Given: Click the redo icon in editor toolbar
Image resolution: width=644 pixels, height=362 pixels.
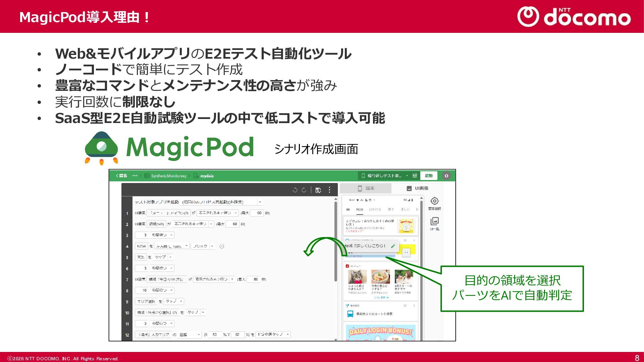Looking at the screenshot, I should (304, 190).
